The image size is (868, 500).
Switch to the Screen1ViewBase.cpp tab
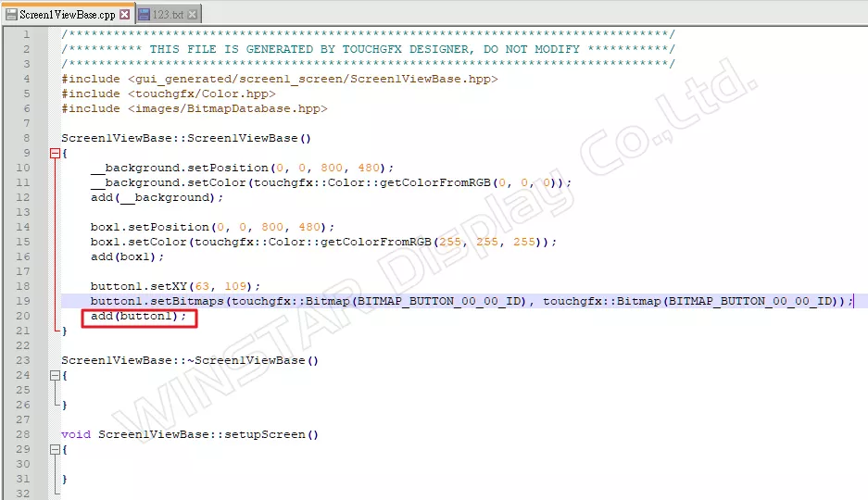pos(68,15)
